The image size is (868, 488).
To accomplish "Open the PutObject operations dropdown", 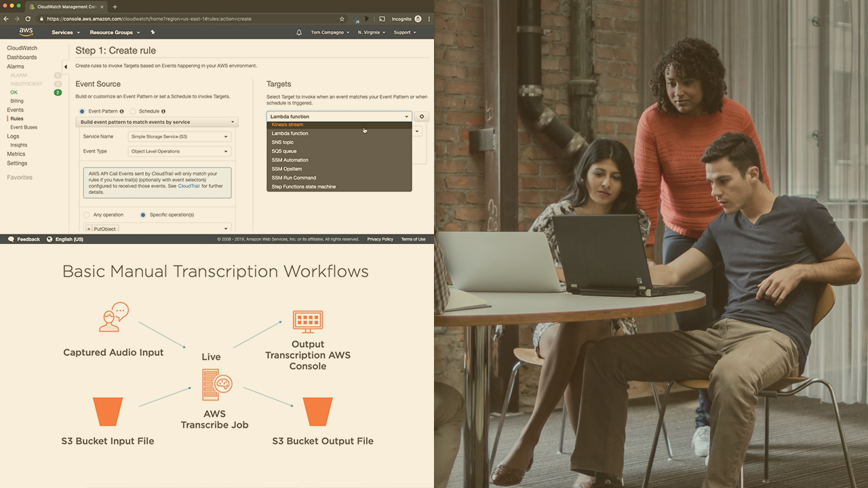I will (157, 229).
